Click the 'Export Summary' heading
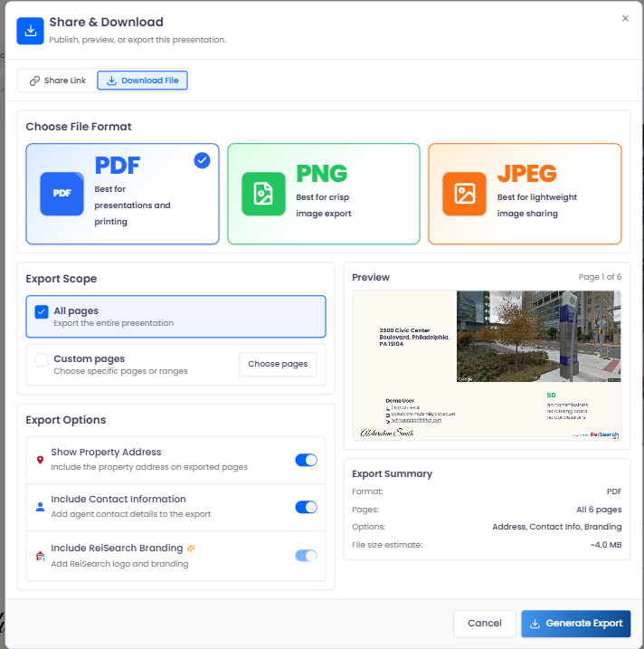644x649 pixels. (393, 473)
